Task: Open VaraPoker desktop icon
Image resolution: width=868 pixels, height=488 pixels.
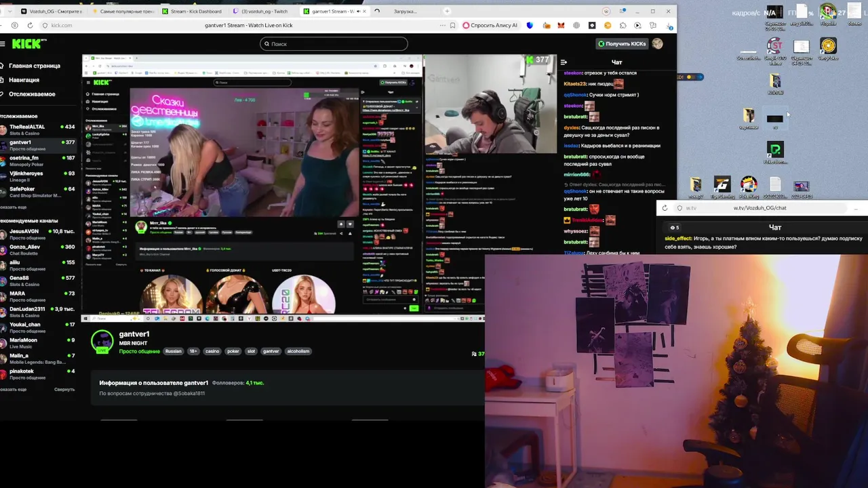Action: click(828, 50)
